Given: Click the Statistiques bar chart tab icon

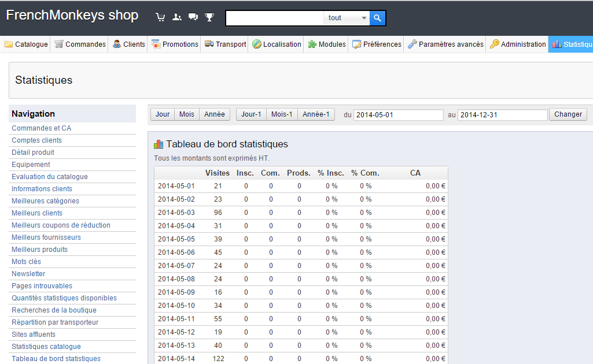Looking at the screenshot, I should pyautogui.click(x=557, y=44).
